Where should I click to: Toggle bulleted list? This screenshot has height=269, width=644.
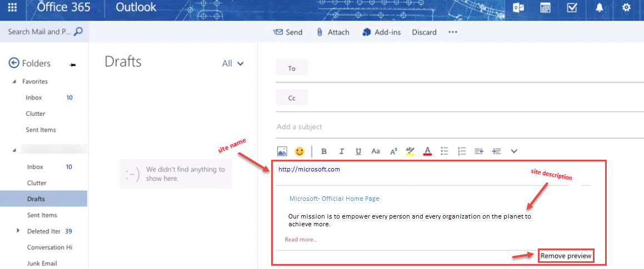coord(445,151)
